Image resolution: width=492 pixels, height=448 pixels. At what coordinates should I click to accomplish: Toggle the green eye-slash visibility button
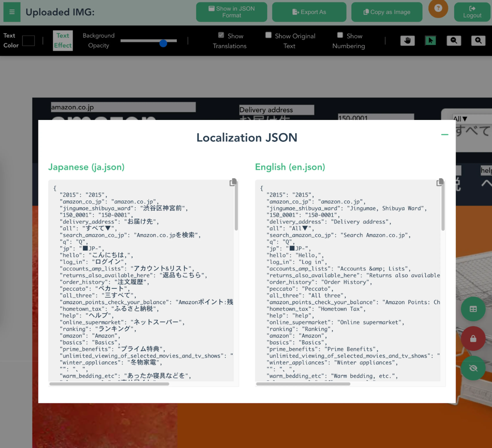473,368
